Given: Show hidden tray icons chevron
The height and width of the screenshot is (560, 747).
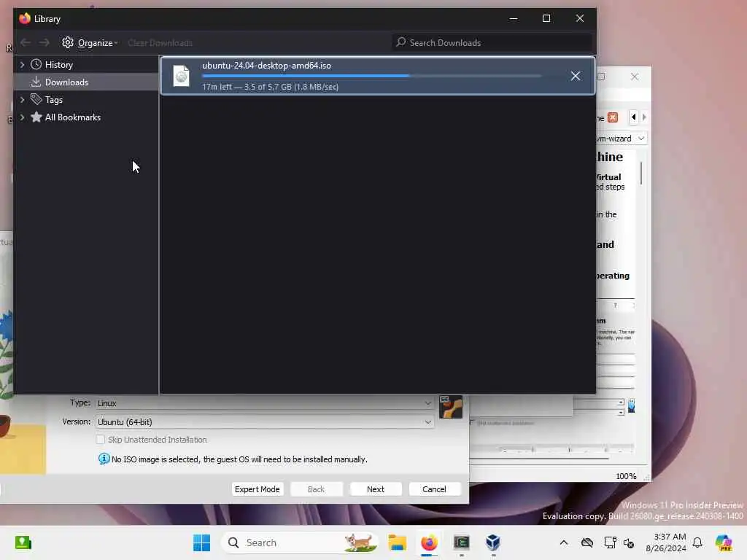Looking at the screenshot, I should click(564, 542).
